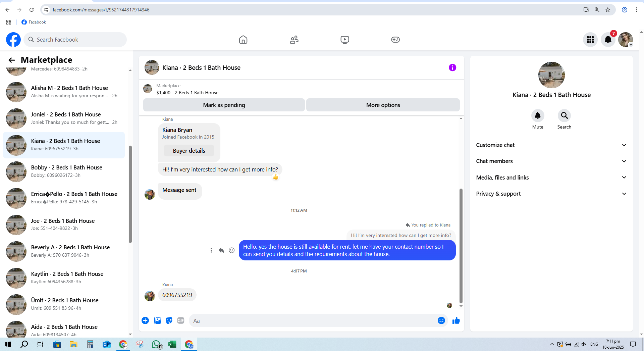The height and width of the screenshot is (351, 644).
Task: Open the taskbar clock showing 7:11 pm
Action: tap(613, 344)
